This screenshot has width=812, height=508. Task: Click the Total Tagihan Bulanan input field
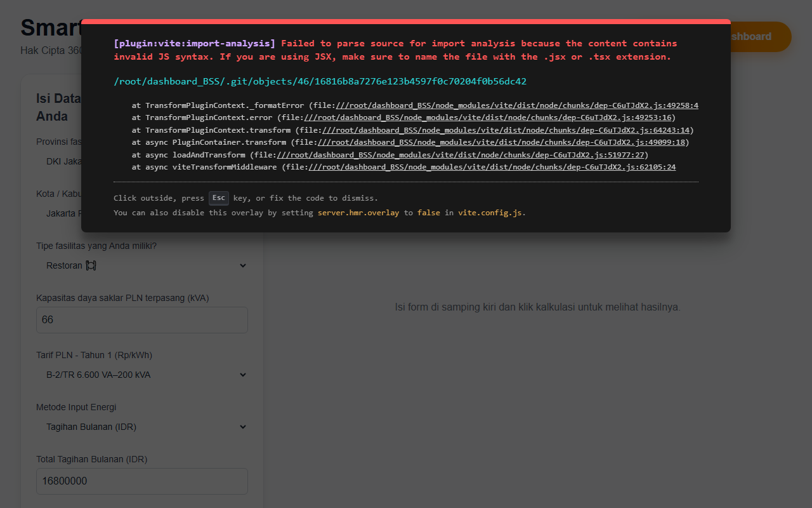(x=142, y=481)
